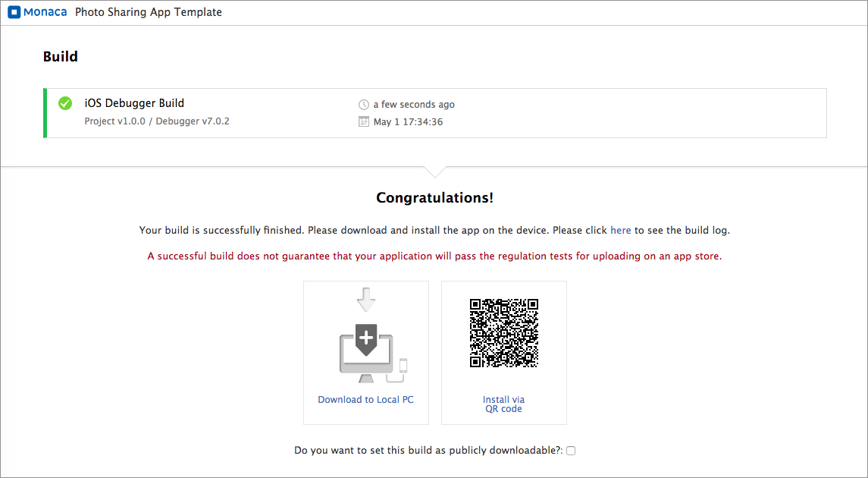Click the 'Congratulations!' heading
This screenshot has width=868, height=478.
pyautogui.click(x=434, y=198)
